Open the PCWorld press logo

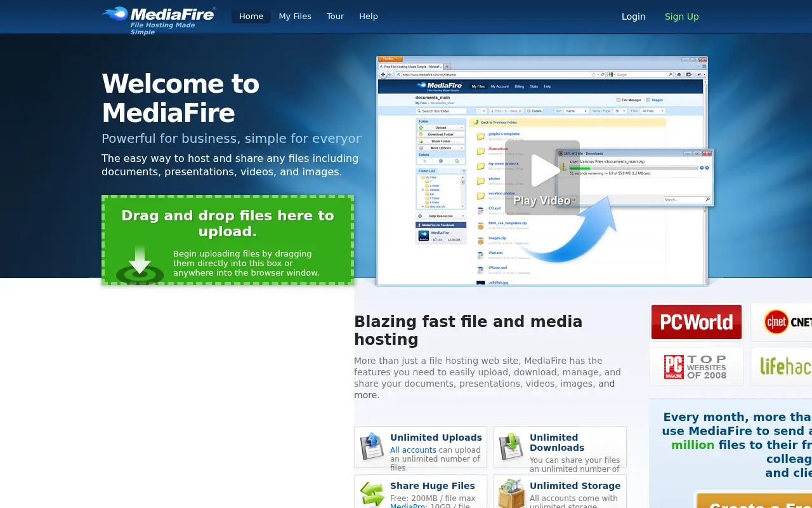696,322
